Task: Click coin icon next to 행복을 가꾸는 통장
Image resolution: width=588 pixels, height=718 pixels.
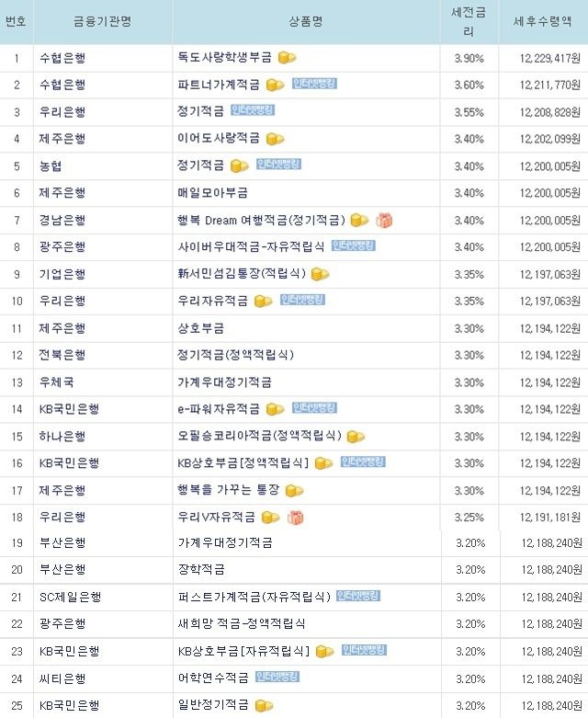Action: (294, 491)
